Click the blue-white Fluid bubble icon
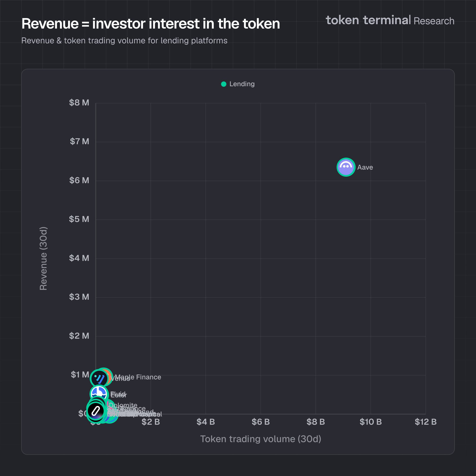The height and width of the screenshot is (476, 476). tap(99, 391)
